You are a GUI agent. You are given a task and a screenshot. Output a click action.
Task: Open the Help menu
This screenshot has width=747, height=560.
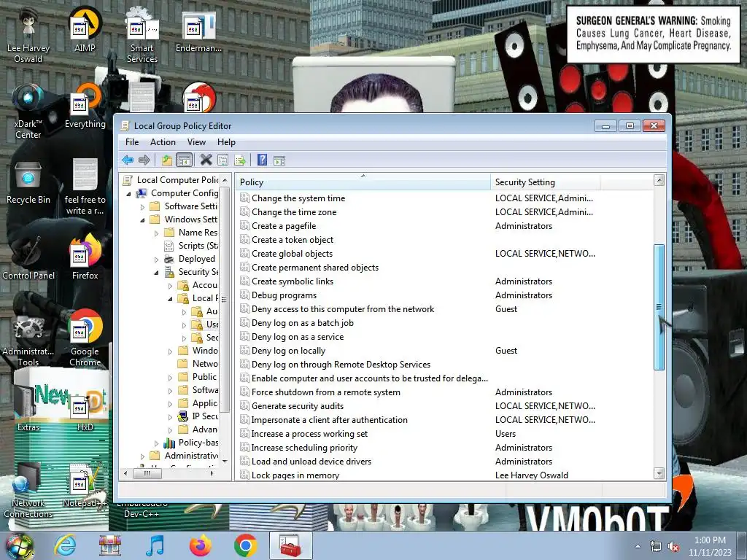226,142
